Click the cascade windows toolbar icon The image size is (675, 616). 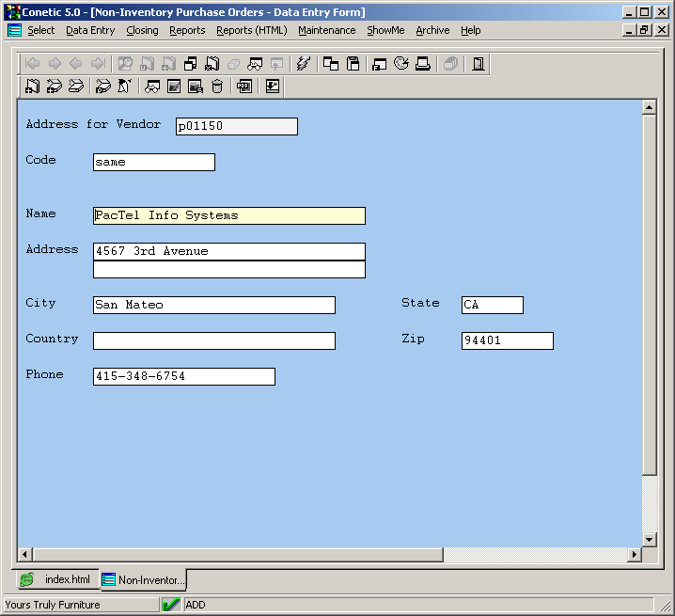[x=331, y=64]
